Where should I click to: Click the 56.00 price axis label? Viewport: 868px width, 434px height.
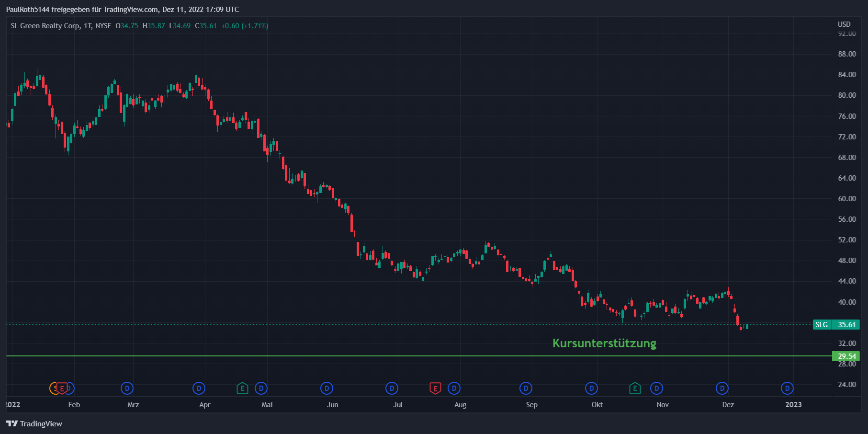point(847,219)
